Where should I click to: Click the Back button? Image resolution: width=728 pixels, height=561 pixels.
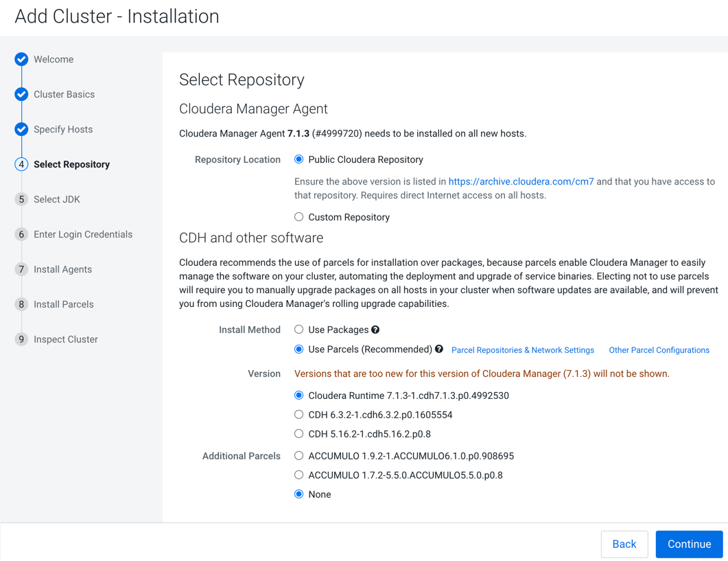coord(624,545)
